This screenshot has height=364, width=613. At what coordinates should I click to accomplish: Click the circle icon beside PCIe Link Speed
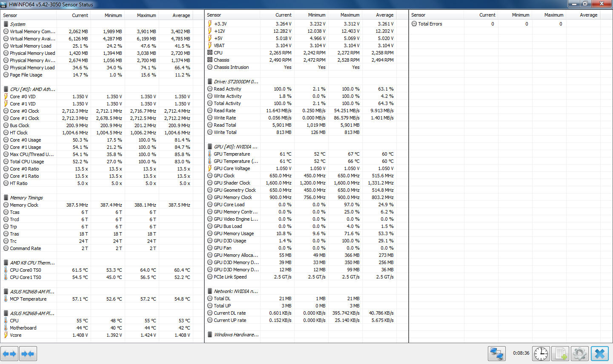(210, 277)
